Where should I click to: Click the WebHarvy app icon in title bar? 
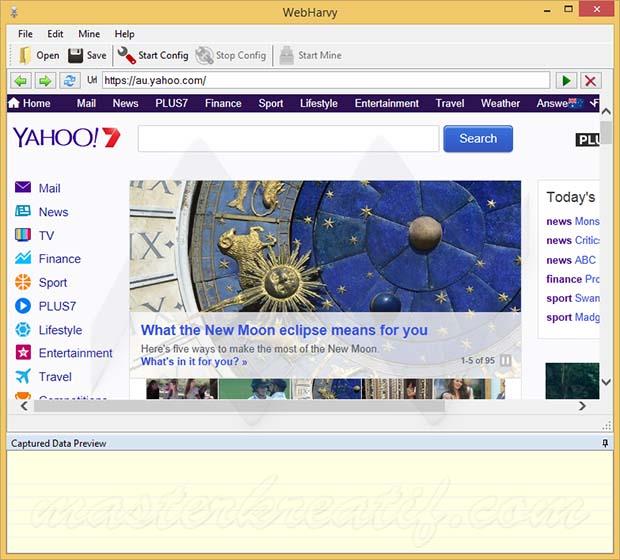pyautogui.click(x=14, y=12)
